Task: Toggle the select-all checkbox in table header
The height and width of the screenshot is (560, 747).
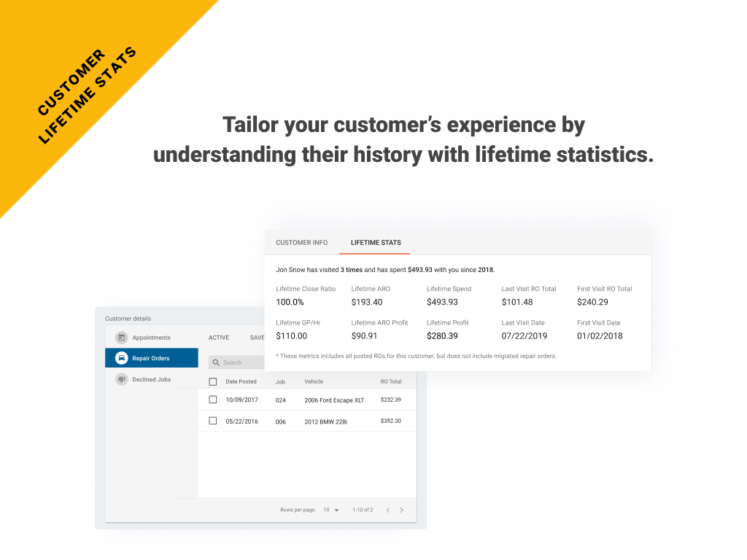Action: click(x=212, y=381)
